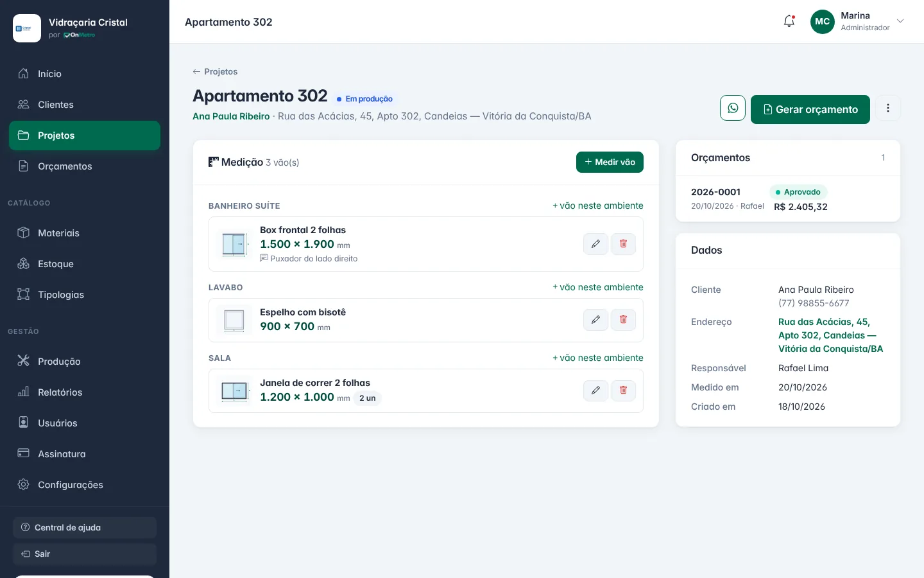
Task: Navigate to Estoque in sidebar
Action: click(x=85, y=264)
